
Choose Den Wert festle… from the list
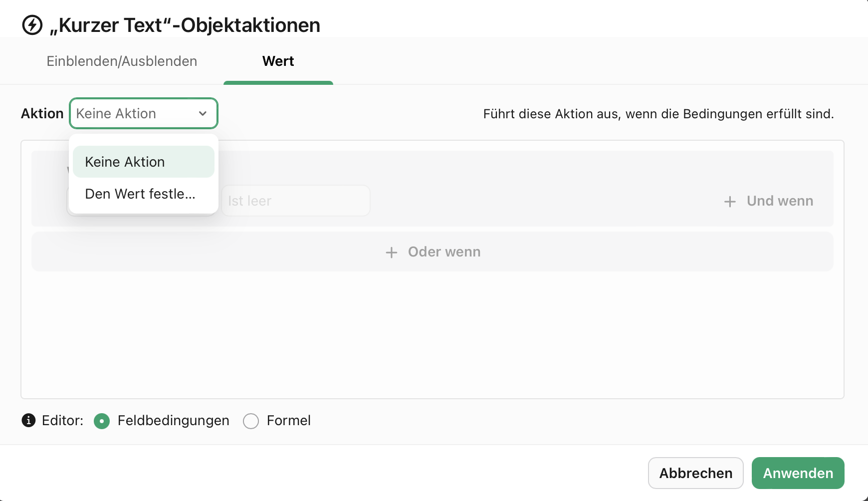click(140, 194)
